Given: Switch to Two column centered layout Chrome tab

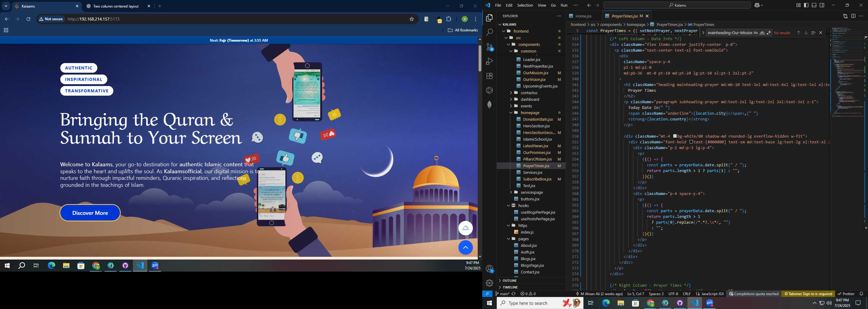Looking at the screenshot, I should (115, 6).
